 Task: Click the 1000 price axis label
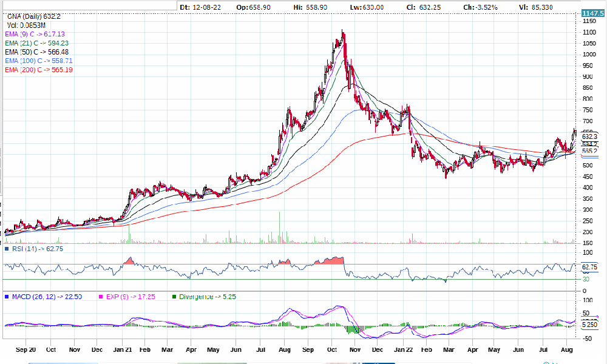tap(589, 55)
